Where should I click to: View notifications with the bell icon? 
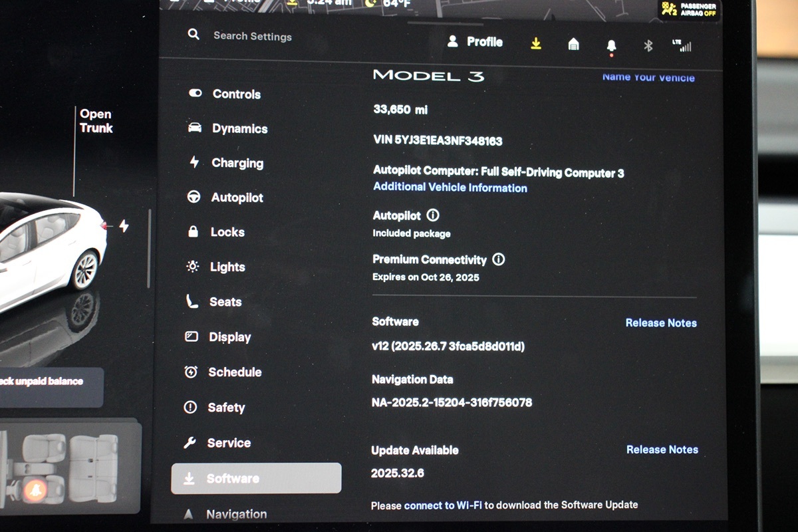click(611, 45)
